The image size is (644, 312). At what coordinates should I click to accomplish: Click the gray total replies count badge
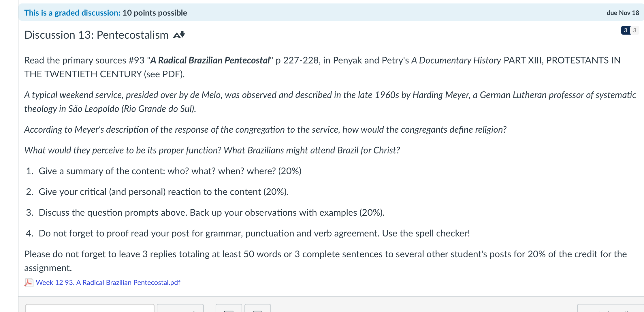634,30
